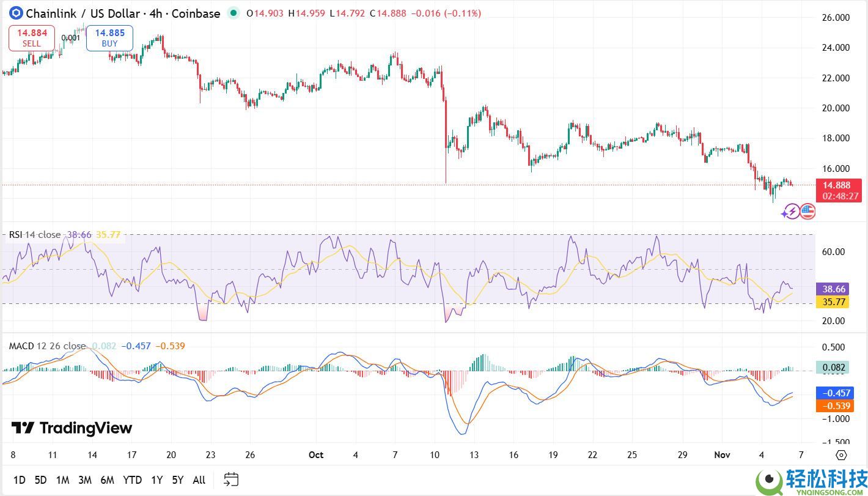Click the purple 38.66 label on RSI axis
Screen dimensions: 868x496
click(x=834, y=289)
